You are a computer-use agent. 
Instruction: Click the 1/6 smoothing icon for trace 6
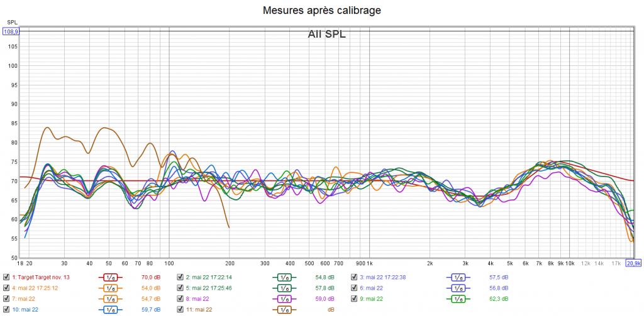pos(458,288)
